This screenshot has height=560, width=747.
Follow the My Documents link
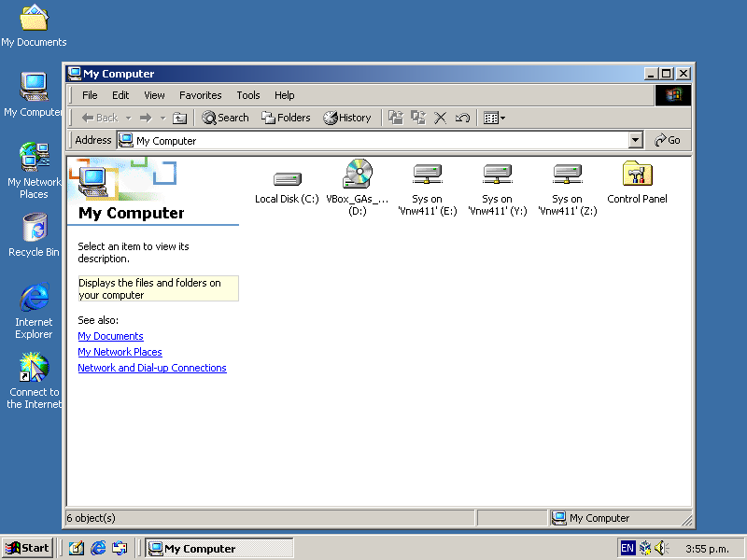pos(110,336)
